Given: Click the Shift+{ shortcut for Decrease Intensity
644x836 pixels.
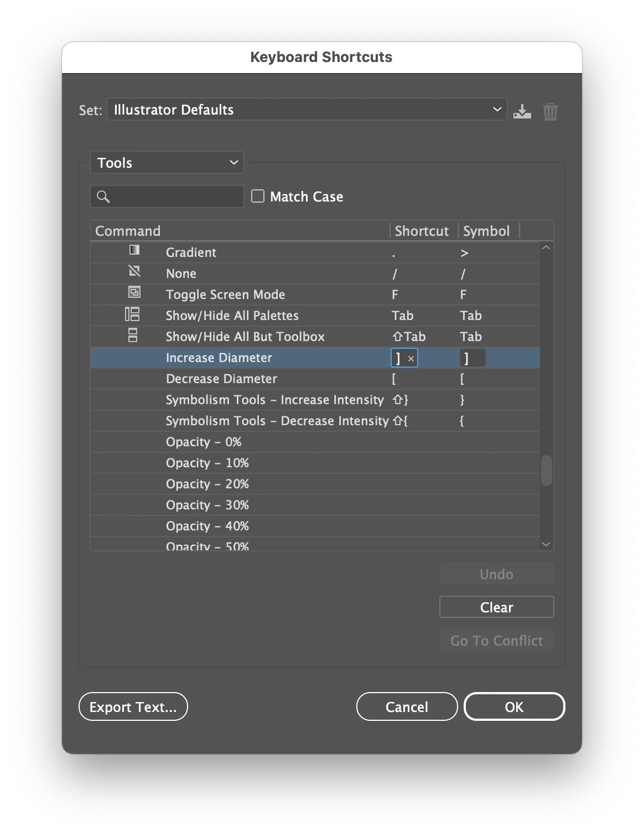Looking at the screenshot, I should (401, 421).
